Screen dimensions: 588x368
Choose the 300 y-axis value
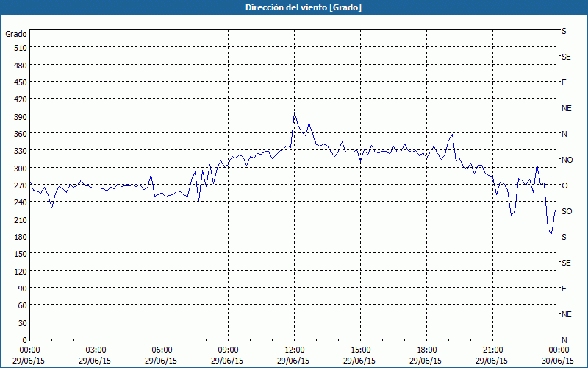coord(21,169)
